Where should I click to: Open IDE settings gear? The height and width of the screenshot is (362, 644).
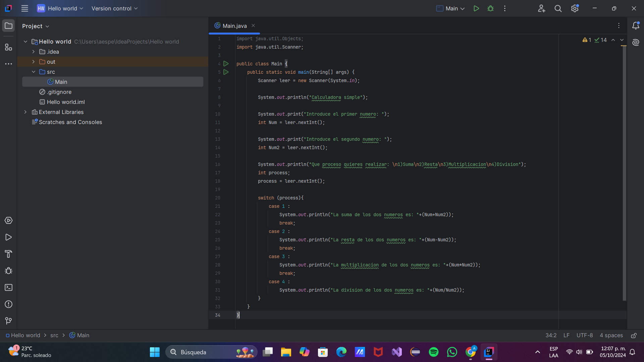pyautogui.click(x=575, y=8)
